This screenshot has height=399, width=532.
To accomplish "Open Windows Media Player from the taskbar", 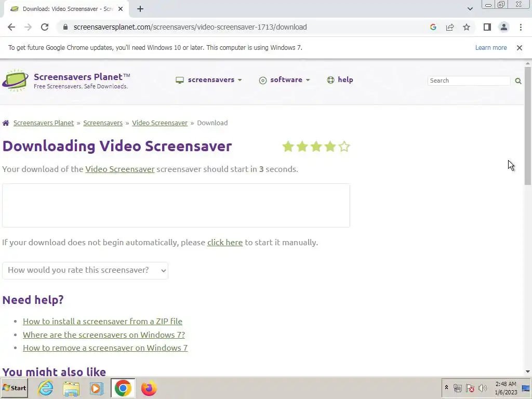I will point(96,388).
